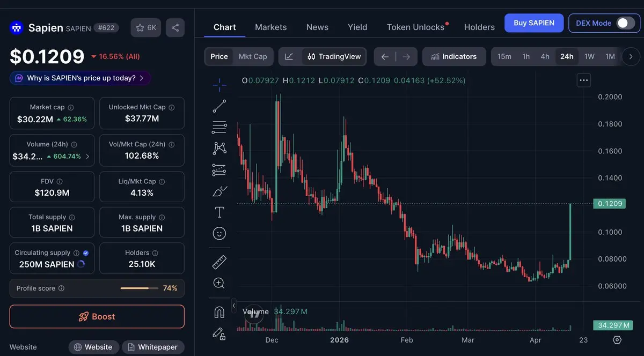Click the undo arrow button
The width and height of the screenshot is (644, 356).
point(385,56)
